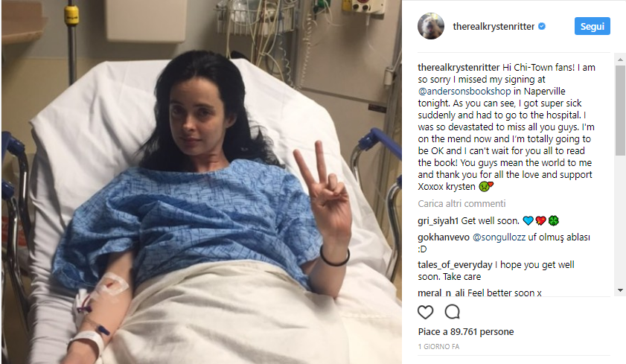The image size is (626, 364).
Task: Click the scrollbar down arrow
Action: pos(620,290)
